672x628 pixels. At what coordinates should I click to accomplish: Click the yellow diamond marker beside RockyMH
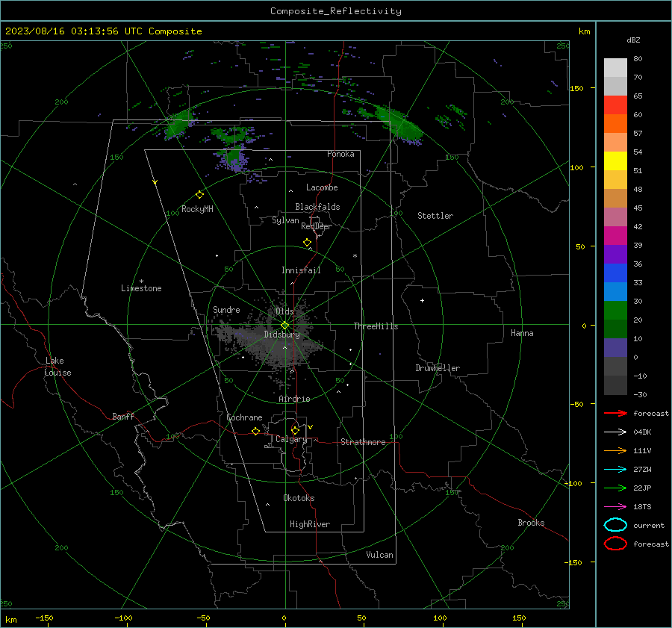(199, 195)
